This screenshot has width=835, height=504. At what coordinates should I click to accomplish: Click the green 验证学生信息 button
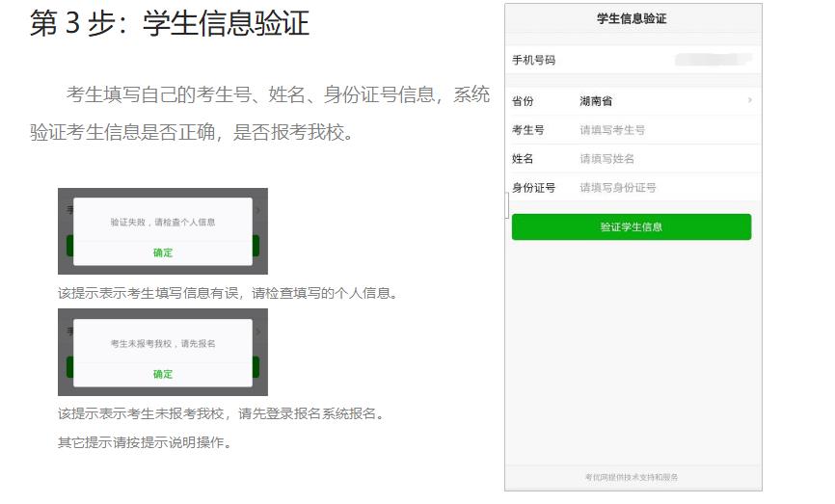point(631,227)
